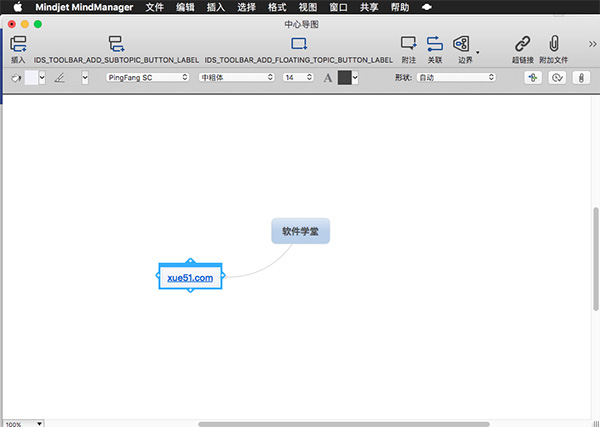The width and height of the screenshot is (600, 427).
Task: Click the circular arrow button in format bar
Action: pyautogui.click(x=557, y=78)
